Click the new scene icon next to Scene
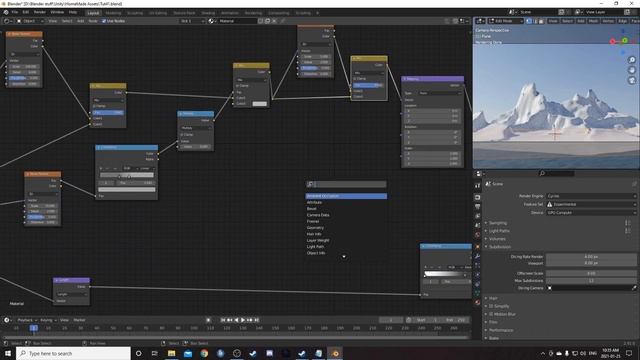The image size is (640, 360). coord(562,12)
